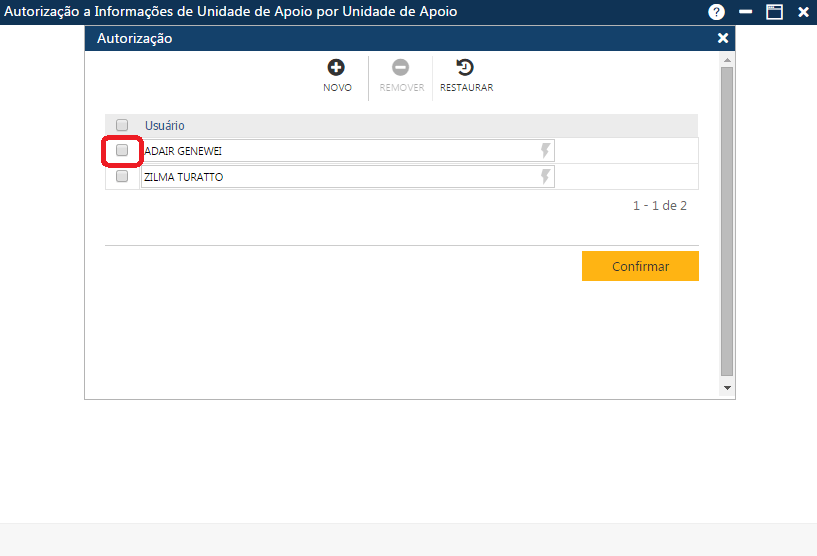The height and width of the screenshot is (556, 817).
Task: Click the dialog scrollbar down arrow
Action: [727, 387]
